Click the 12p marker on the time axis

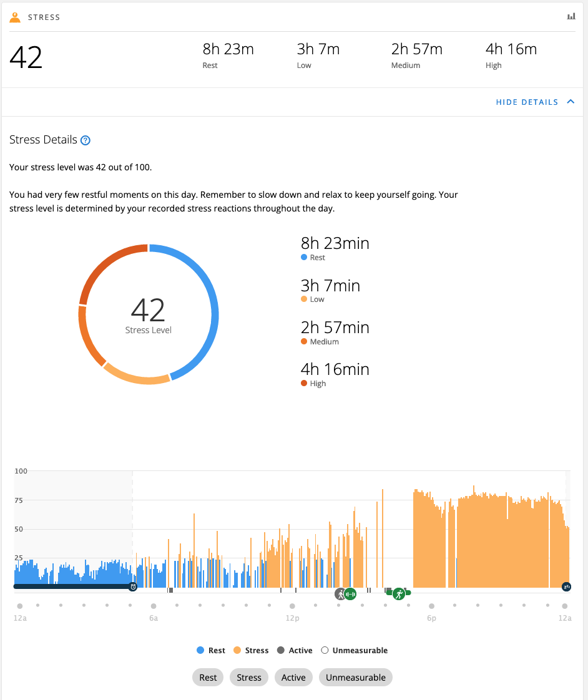[x=292, y=606]
